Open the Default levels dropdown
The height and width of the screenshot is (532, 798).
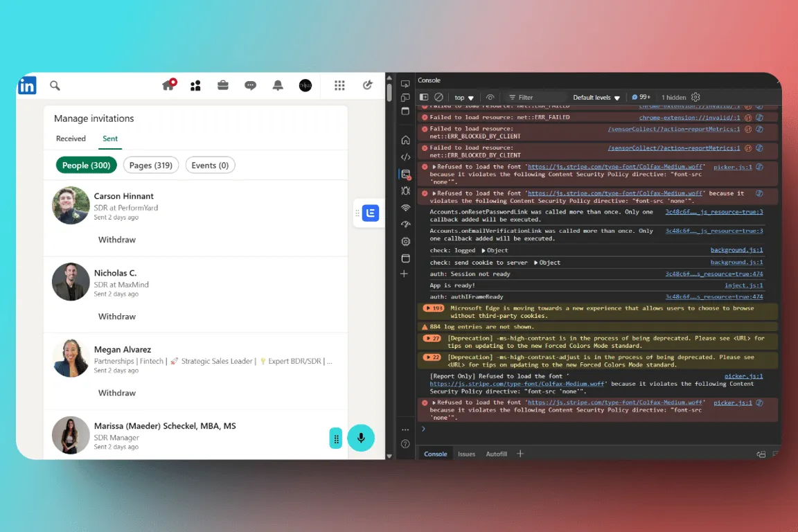[x=594, y=97]
